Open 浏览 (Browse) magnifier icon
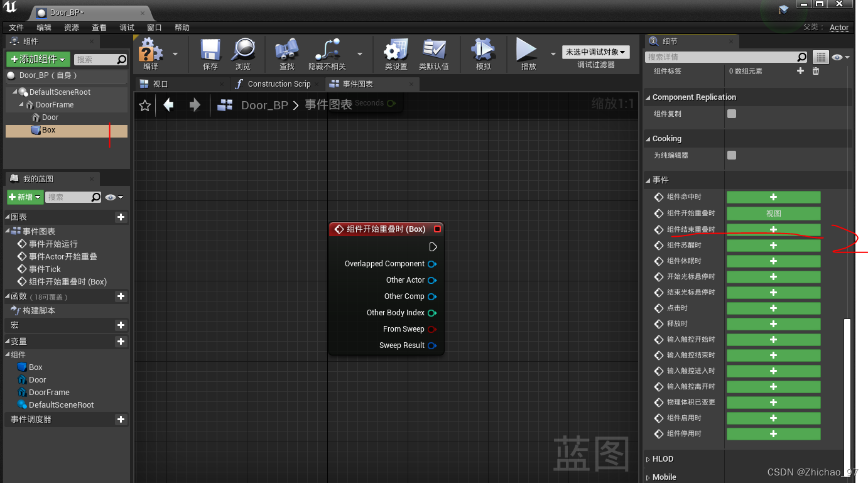 click(x=243, y=50)
